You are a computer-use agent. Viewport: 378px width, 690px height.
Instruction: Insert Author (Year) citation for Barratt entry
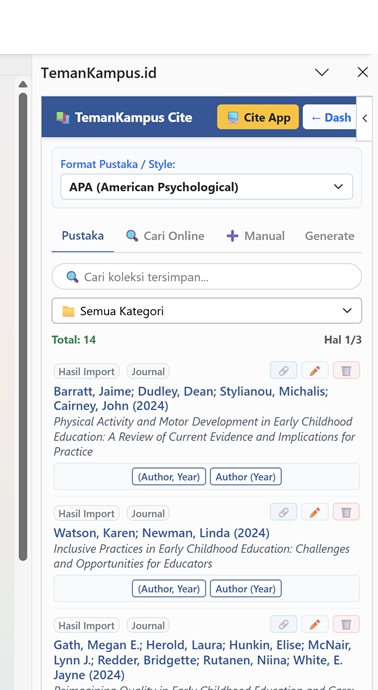246,477
